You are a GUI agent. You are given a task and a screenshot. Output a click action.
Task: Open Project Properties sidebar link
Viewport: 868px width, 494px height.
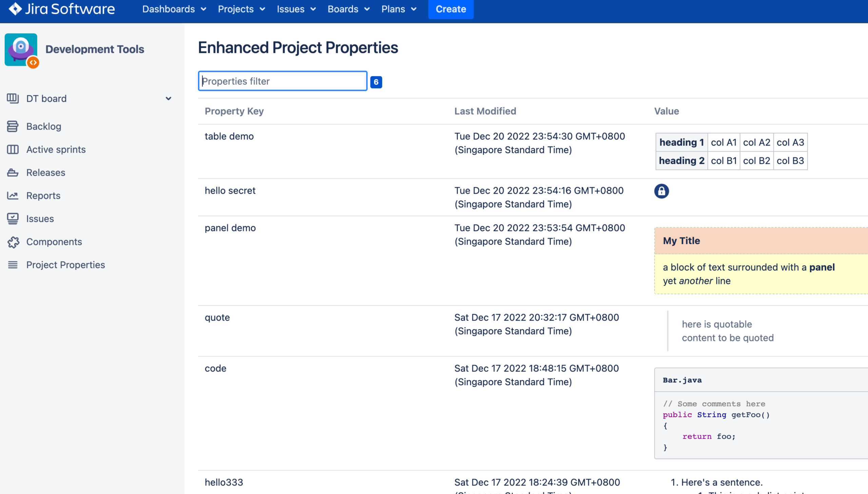[x=65, y=265]
